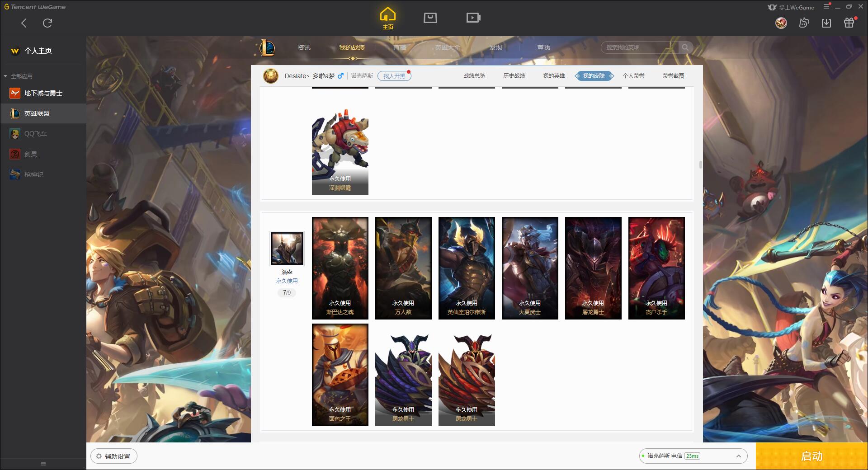This screenshot has width=868, height=470.
Task: Open the 屠龙勇士 splash-art skin card
Action: point(593,268)
